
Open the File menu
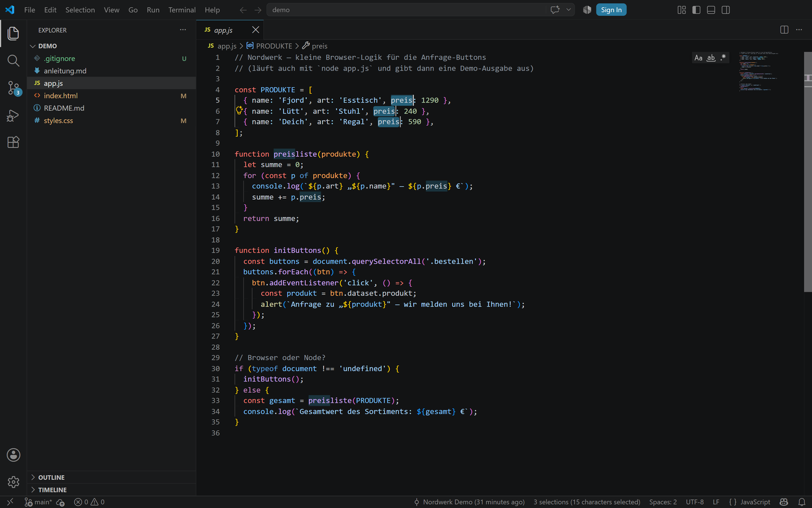coord(30,10)
